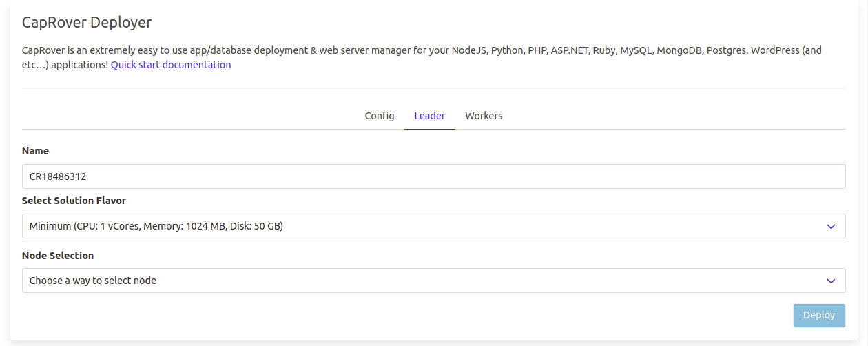Click the Name input field
This screenshot has height=346, width=868.
point(433,176)
